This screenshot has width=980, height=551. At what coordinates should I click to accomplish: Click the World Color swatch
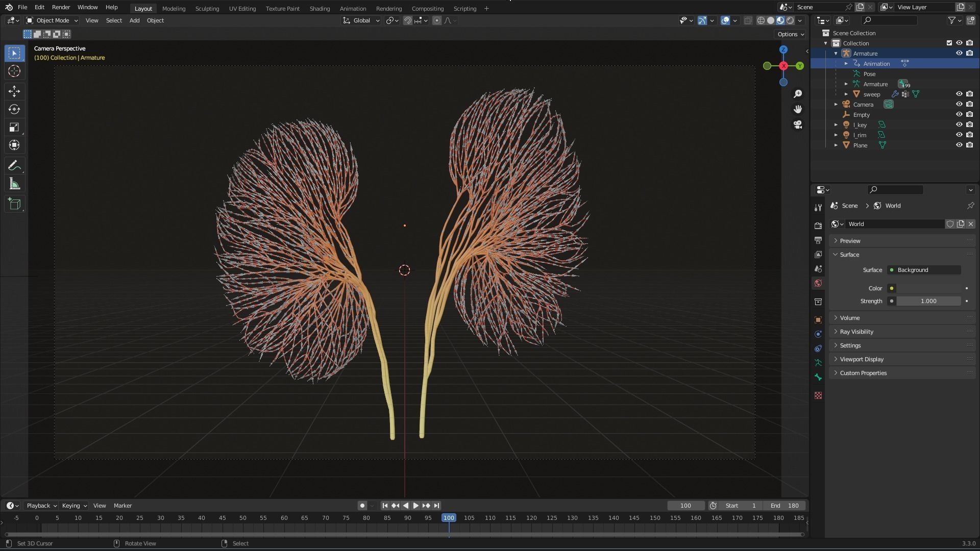tap(929, 288)
